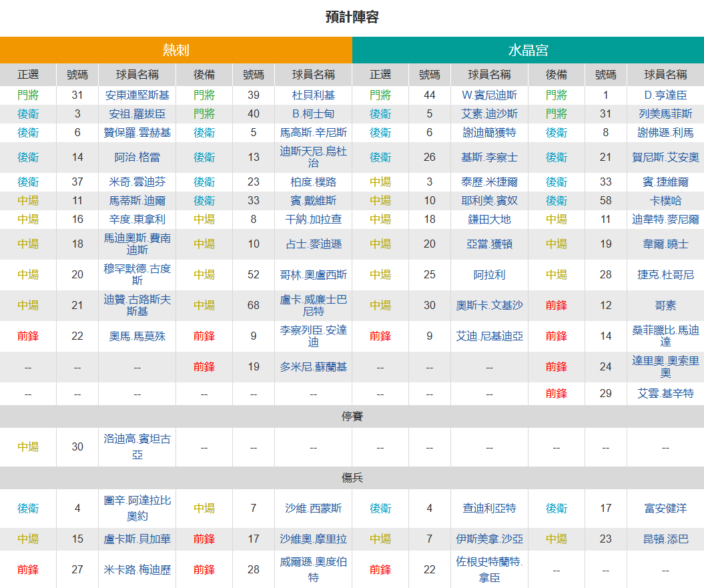View player 鎌田大地

click(489, 219)
